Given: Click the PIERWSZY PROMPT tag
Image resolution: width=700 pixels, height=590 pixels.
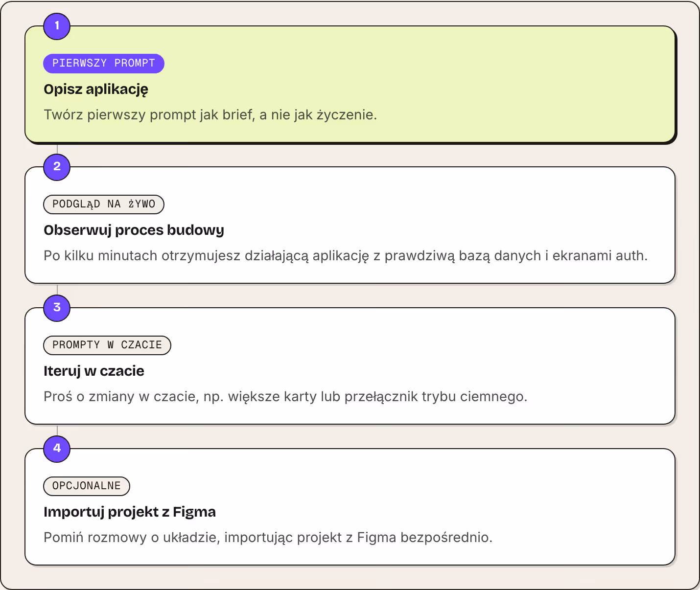Looking at the screenshot, I should point(104,64).
